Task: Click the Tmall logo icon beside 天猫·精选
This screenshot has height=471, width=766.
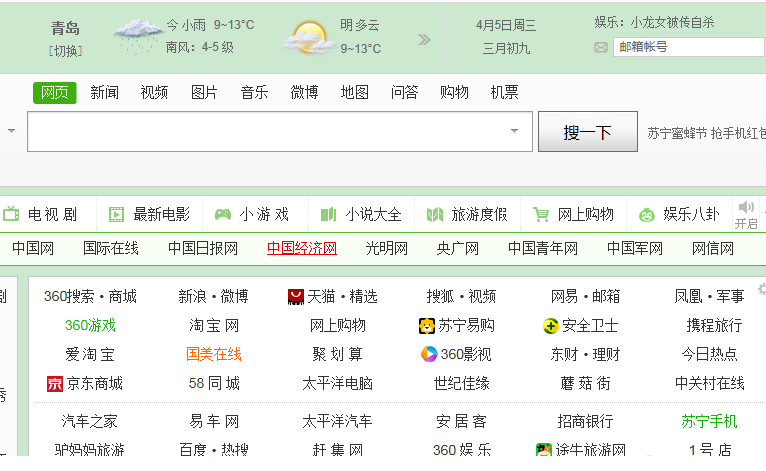Action: point(296,297)
